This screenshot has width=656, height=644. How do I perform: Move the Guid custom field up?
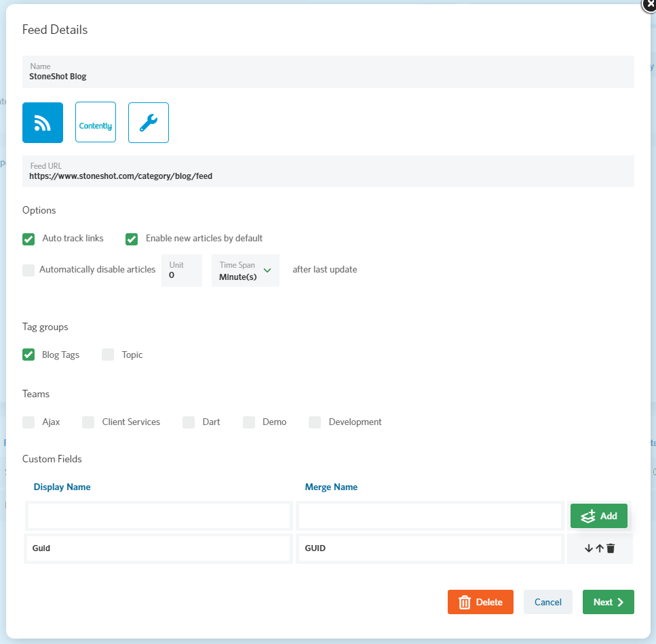pos(600,548)
